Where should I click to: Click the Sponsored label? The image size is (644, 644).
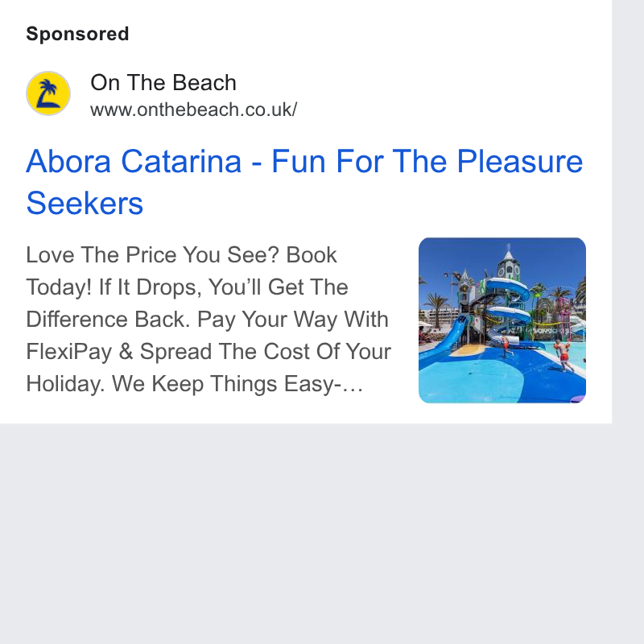coord(77,34)
